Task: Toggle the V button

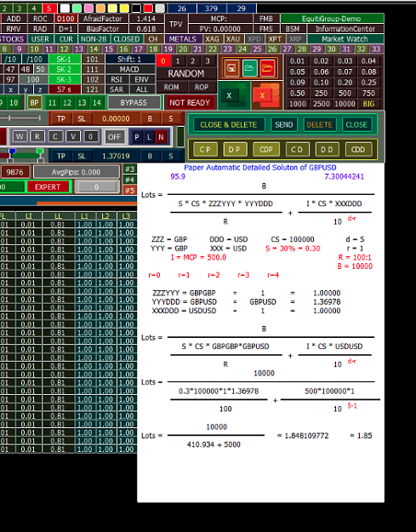Action: tap(73, 137)
